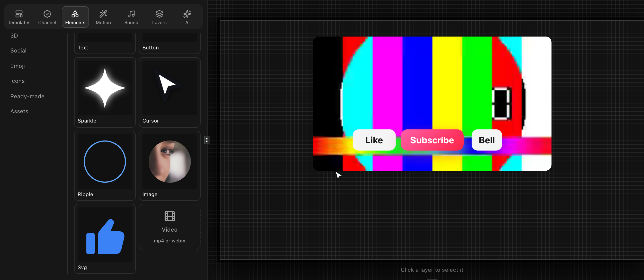Open the Assets category
Viewport: 644px width, 280px height.
click(19, 111)
